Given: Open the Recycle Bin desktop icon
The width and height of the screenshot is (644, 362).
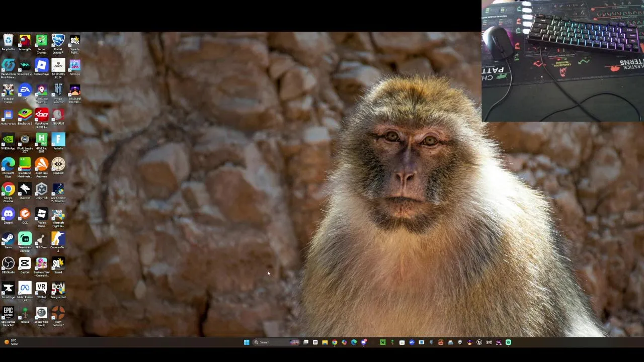Looking at the screenshot, I should pos(8,43).
